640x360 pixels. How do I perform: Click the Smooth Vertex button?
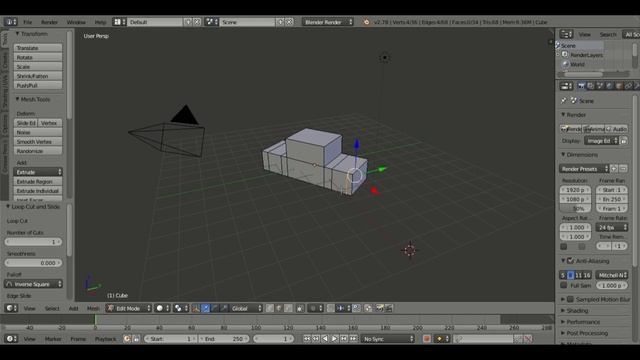tap(38, 142)
